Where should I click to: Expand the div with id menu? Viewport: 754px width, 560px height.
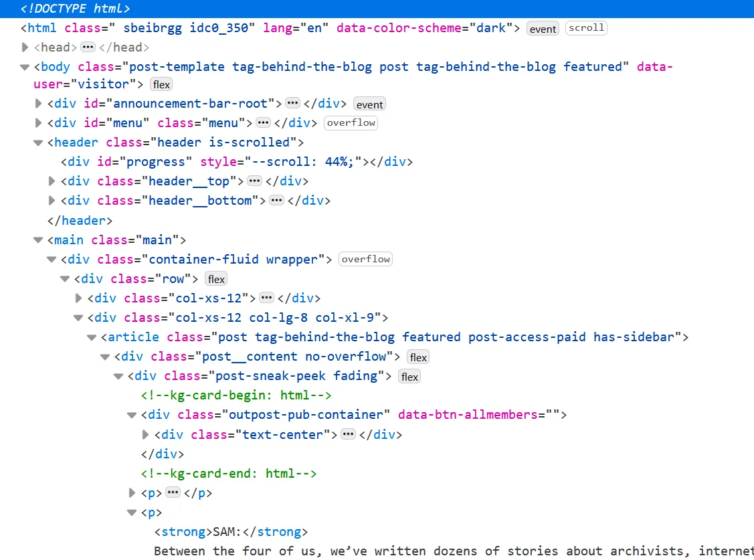click(x=38, y=123)
